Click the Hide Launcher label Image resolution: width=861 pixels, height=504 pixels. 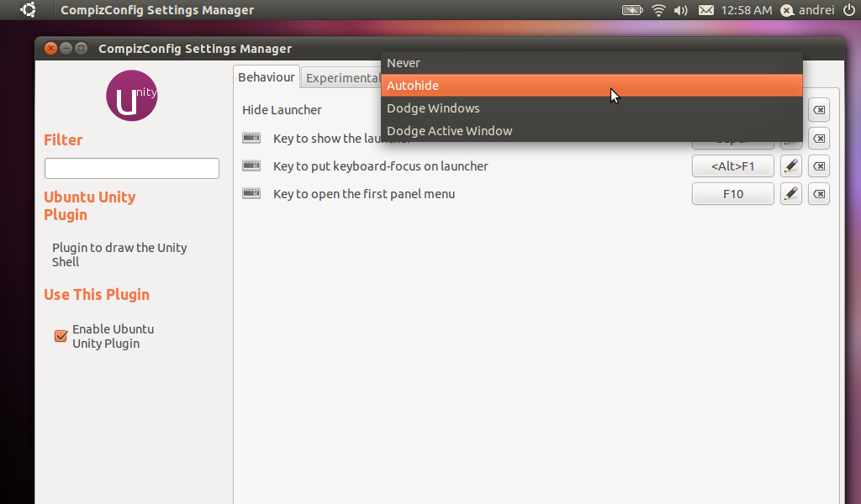[x=282, y=110]
